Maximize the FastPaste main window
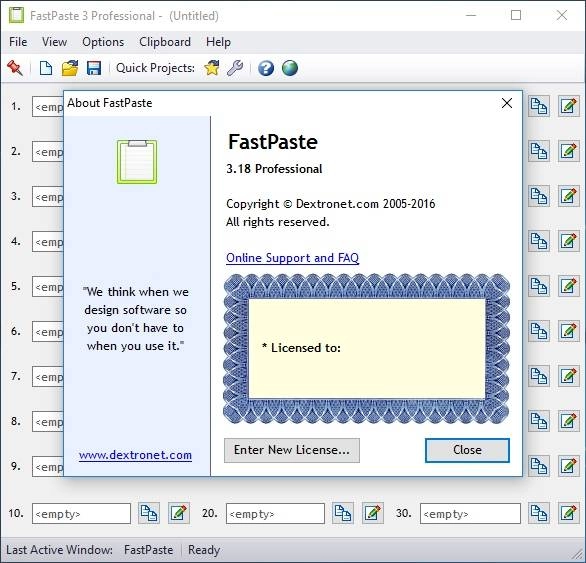586x563 pixels. pyautogui.click(x=516, y=15)
